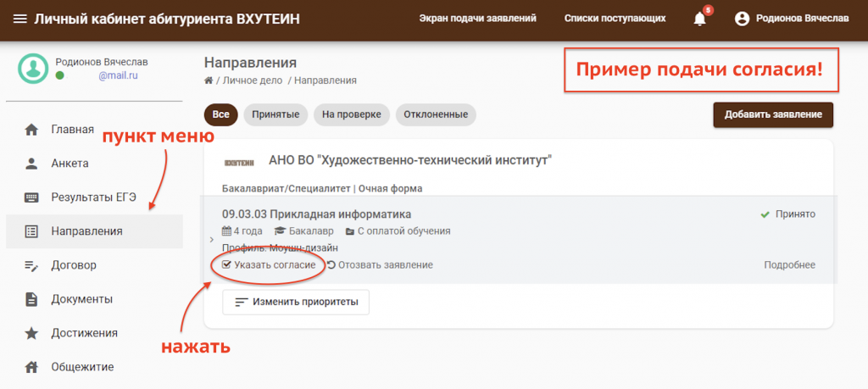Open the hamburger menu in the header
Viewport: 868px width, 389px height.
[20, 19]
